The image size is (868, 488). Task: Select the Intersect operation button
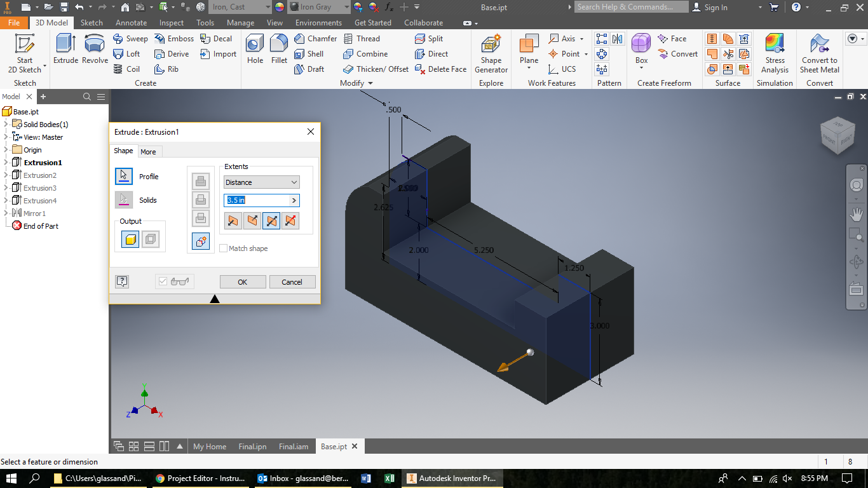[201, 218]
